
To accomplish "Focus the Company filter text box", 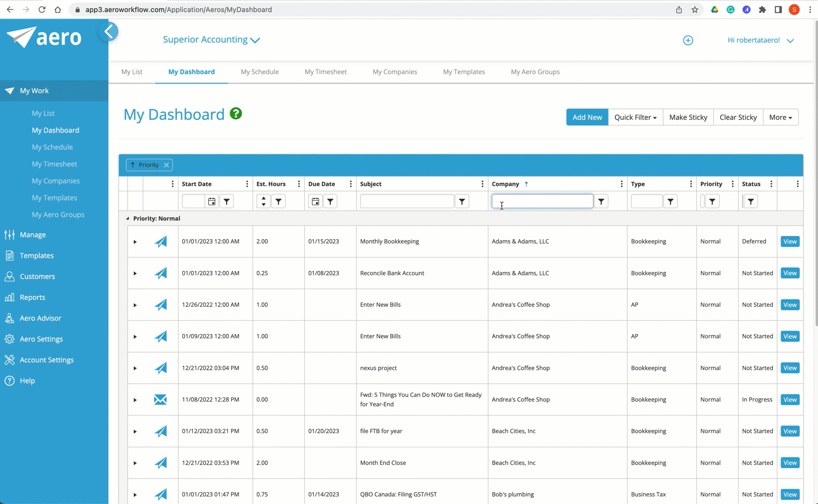I will (542, 201).
